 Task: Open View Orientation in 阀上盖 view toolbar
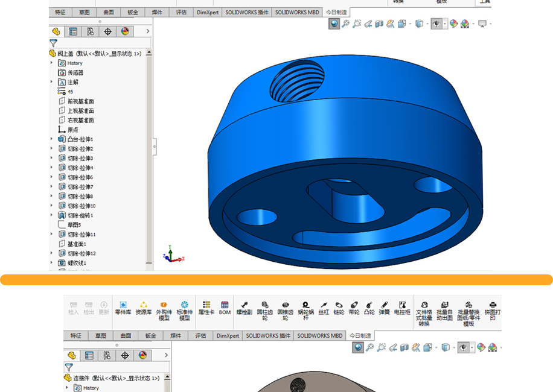click(401, 24)
